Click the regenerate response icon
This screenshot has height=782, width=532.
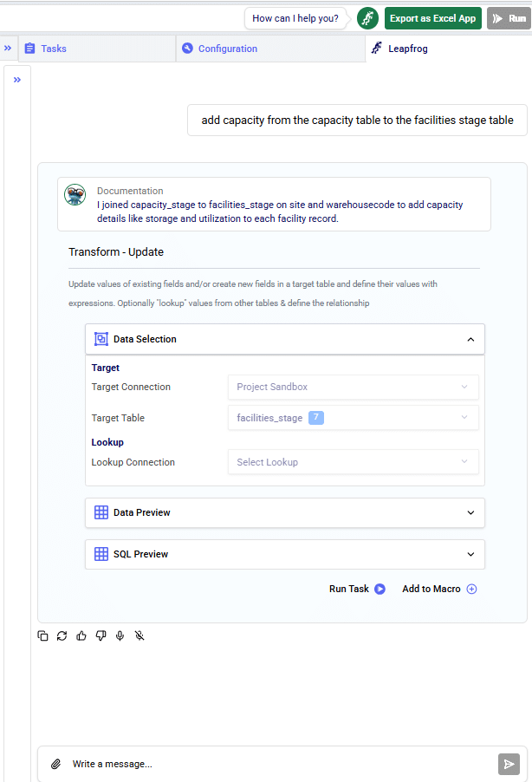tap(62, 635)
